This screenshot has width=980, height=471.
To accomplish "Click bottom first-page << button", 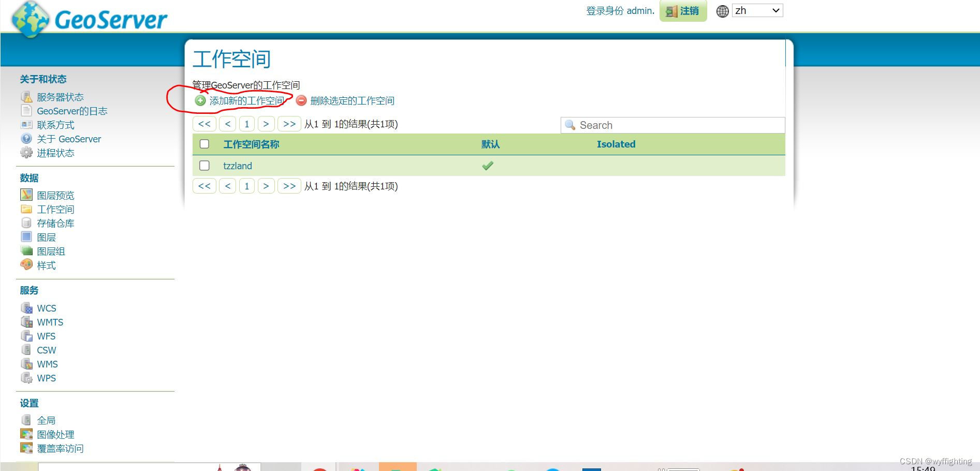I will point(204,186).
